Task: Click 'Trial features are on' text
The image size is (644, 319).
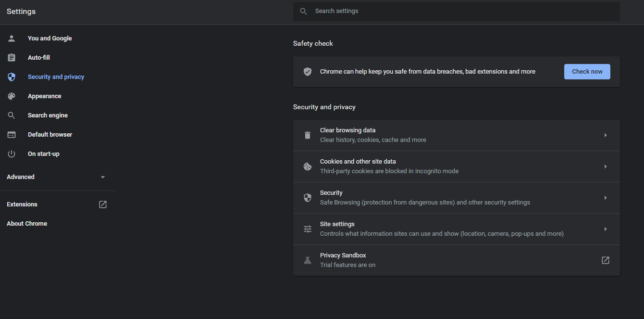Action: [x=347, y=265]
